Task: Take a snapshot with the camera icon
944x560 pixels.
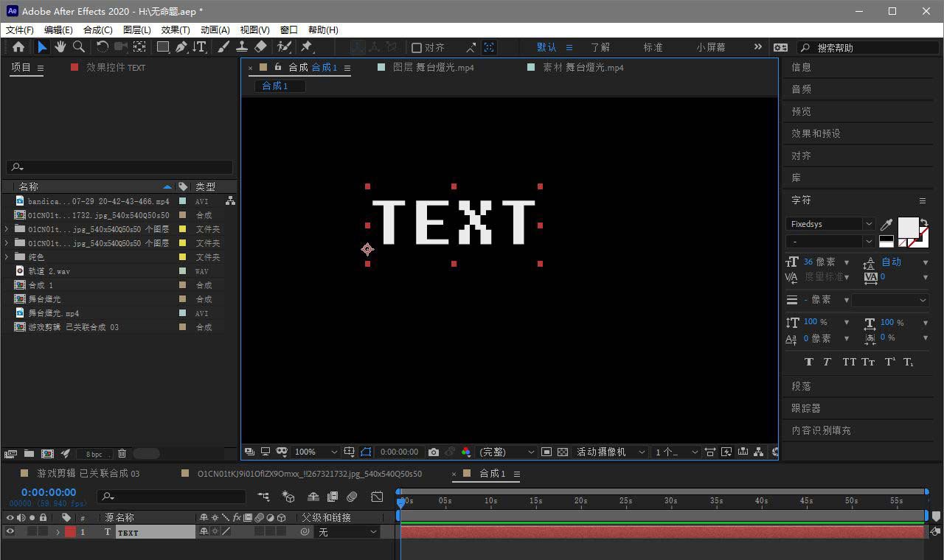Action: click(434, 452)
